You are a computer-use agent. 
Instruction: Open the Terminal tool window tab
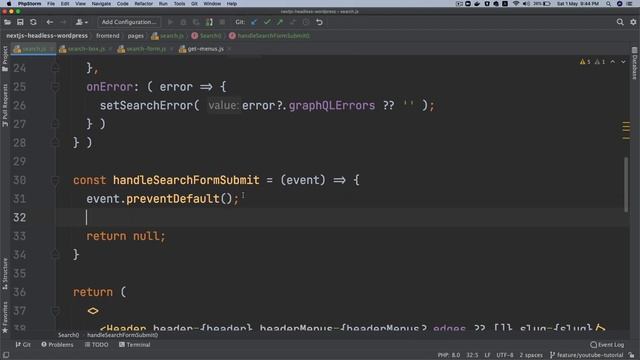135,345
